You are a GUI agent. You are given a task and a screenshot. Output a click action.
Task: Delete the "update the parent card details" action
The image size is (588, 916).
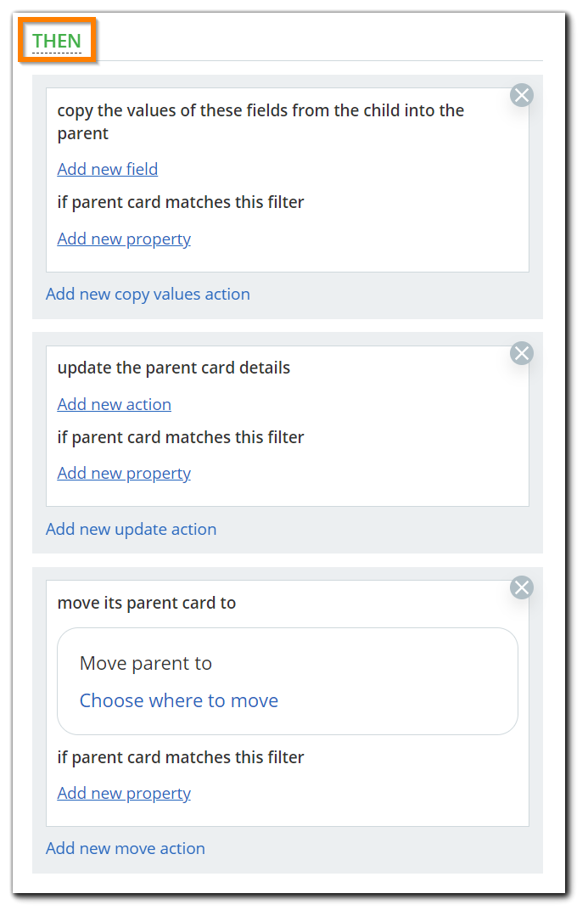pyautogui.click(x=521, y=353)
